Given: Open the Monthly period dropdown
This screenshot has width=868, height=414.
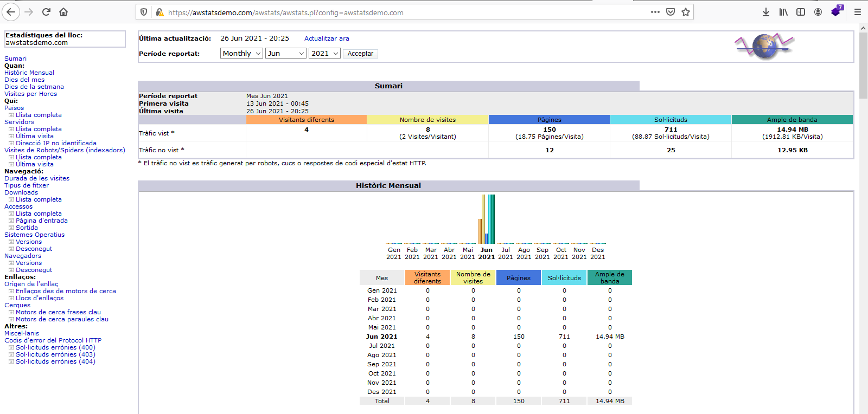Looking at the screenshot, I should [x=241, y=53].
